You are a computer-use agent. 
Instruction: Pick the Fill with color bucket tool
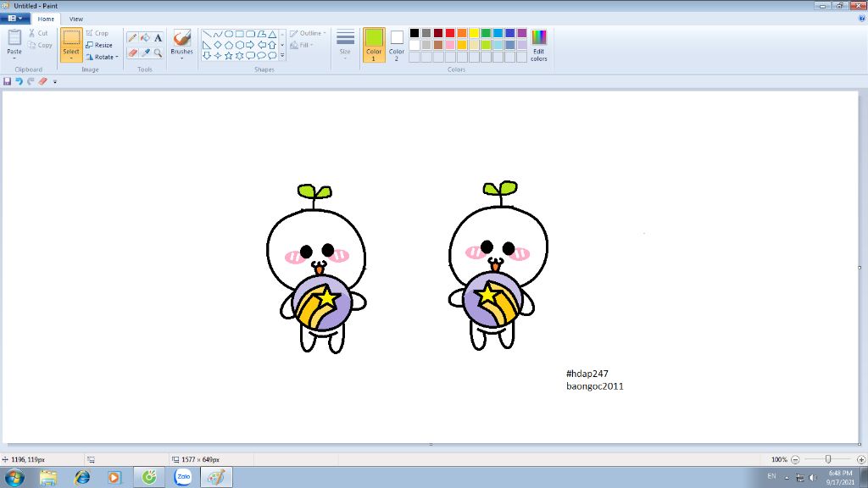145,38
